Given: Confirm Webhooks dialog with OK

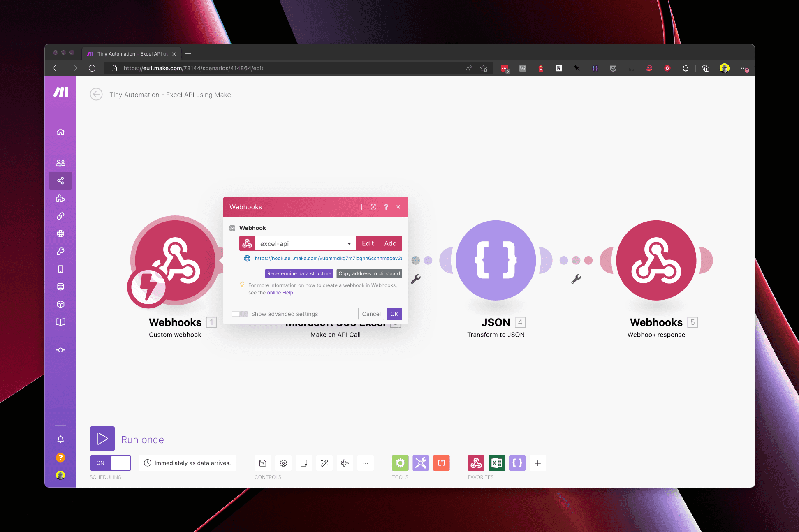Looking at the screenshot, I should (x=394, y=314).
